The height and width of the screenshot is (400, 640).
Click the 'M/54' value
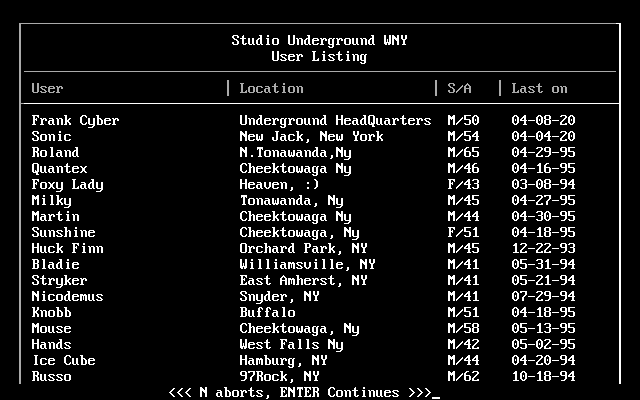point(463,136)
